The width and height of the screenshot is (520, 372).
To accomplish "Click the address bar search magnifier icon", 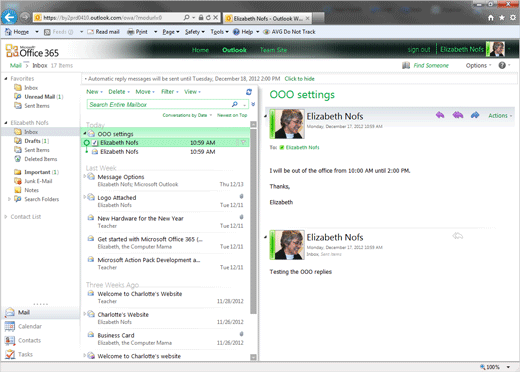I will click(x=187, y=17).
